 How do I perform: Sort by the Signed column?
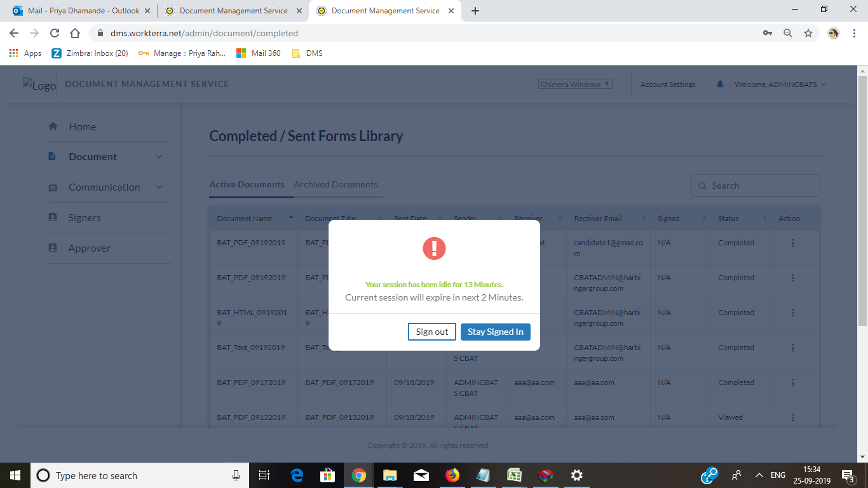click(x=680, y=219)
